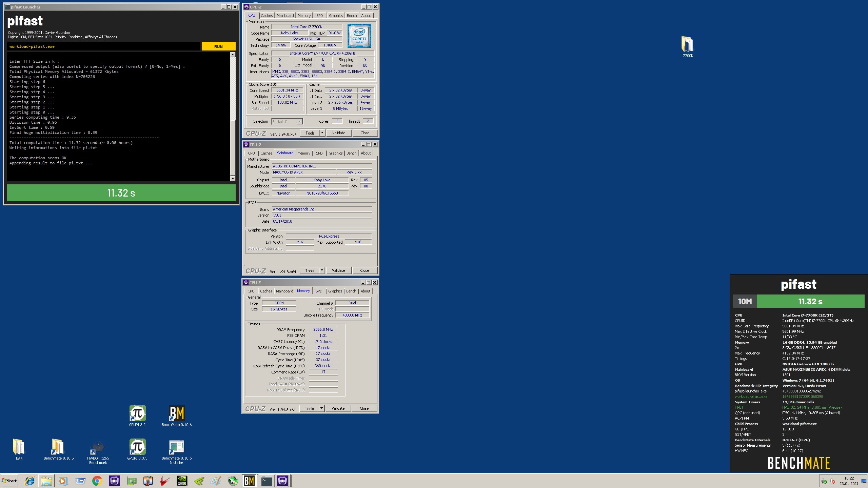Click the green graphics card icon in the taskbar

click(131, 481)
